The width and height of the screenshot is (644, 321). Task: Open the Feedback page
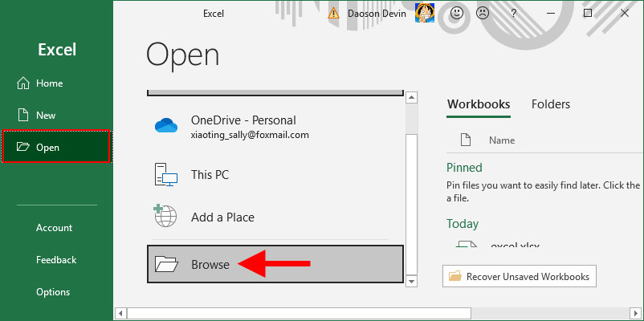point(56,260)
